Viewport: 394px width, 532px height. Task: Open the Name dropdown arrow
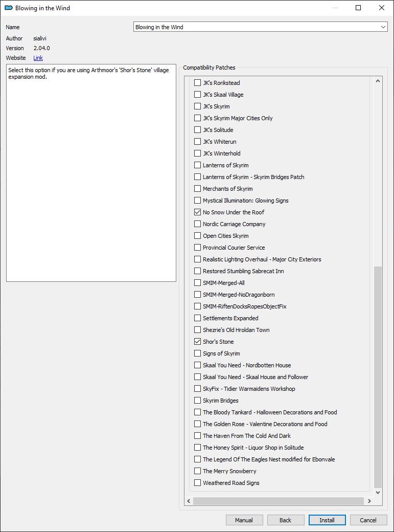[383, 27]
